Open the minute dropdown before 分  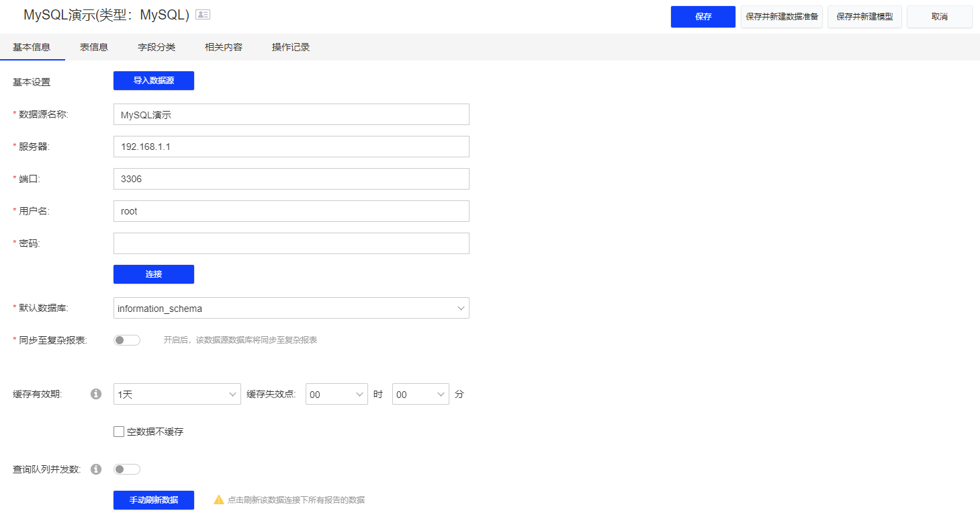420,394
